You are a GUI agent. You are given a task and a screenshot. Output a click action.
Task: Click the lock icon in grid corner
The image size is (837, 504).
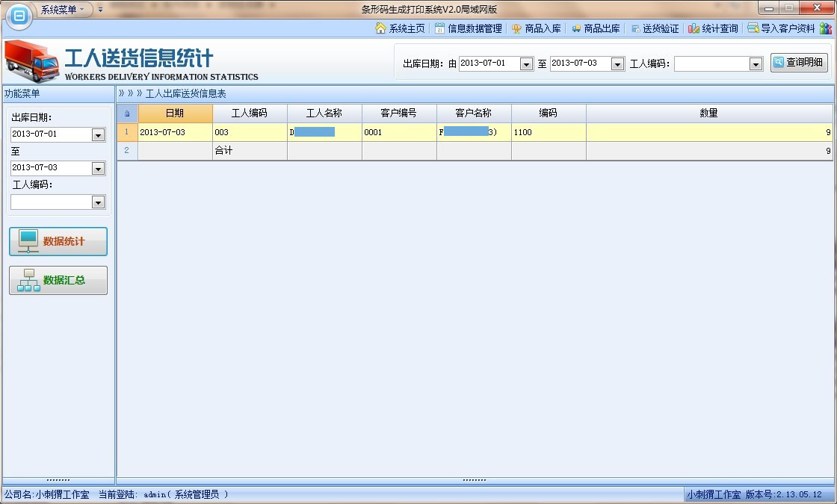127,113
